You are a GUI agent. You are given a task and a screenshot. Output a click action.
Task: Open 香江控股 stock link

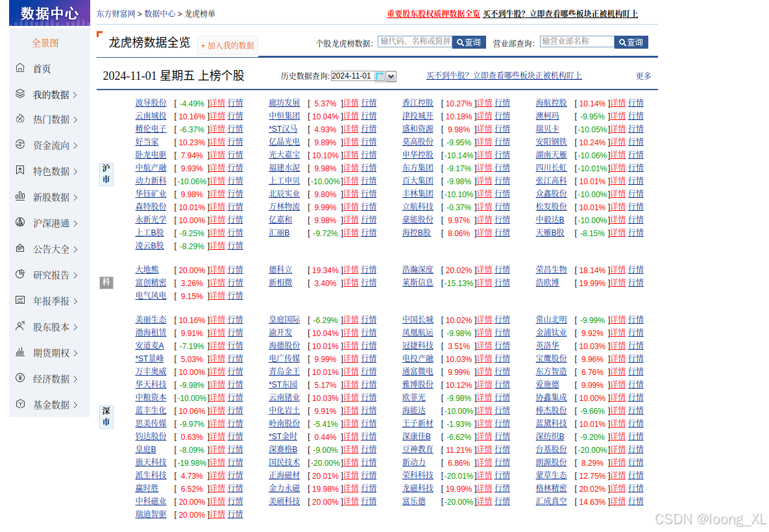(418, 103)
